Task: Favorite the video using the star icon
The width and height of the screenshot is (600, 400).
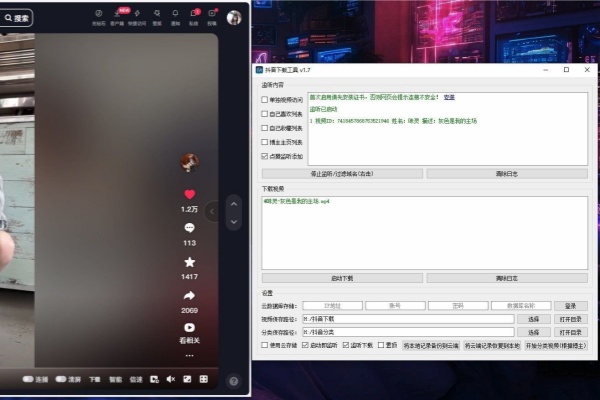Action: click(189, 262)
